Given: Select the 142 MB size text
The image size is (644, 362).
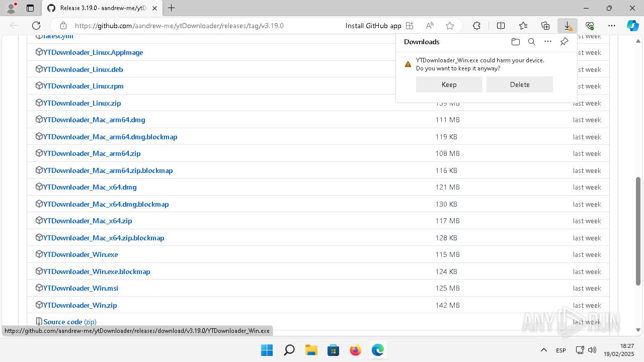Looking at the screenshot, I should [x=447, y=305].
